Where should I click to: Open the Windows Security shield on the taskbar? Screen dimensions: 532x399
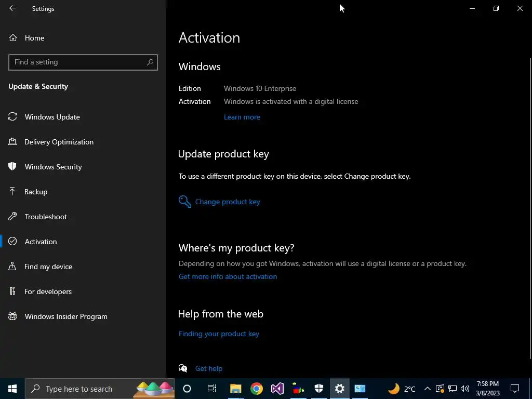[x=319, y=389]
